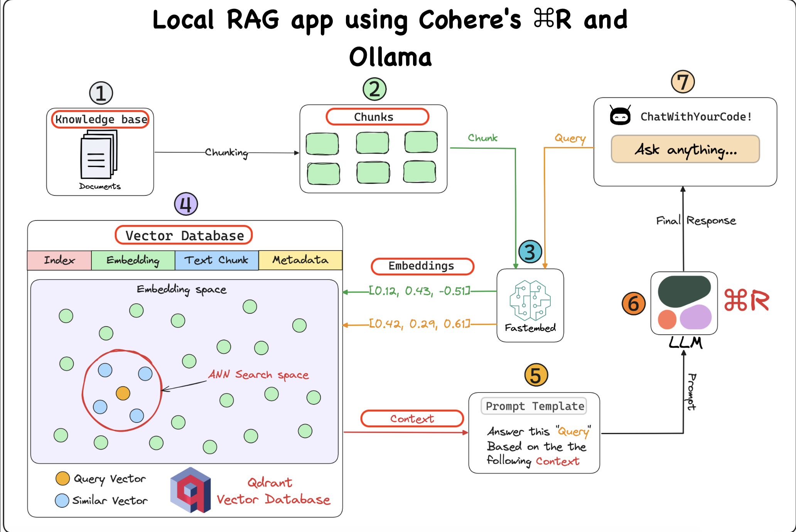Click the orange vector '[0.42, 0.29, 0.61]'
Viewport: 796px width, 532px height.
click(420, 323)
